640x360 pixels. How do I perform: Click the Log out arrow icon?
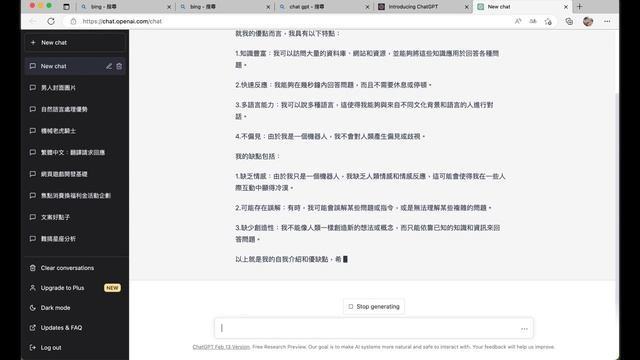(33, 348)
